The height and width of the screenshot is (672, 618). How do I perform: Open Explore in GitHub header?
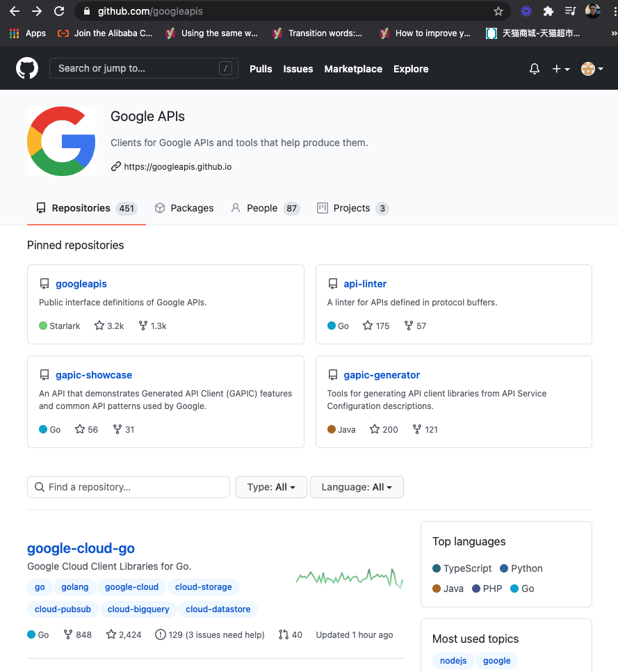point(411,69)
